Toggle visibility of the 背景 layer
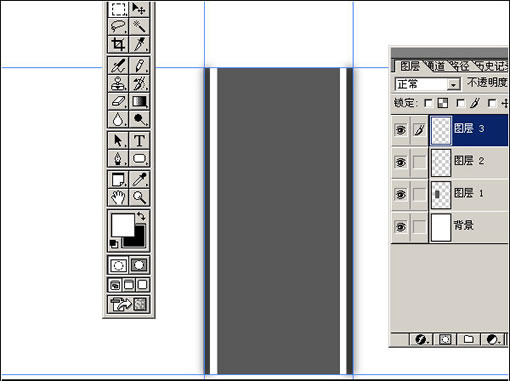Image resolution: width=510 pixels, height=381 pixels. tap(401, 227)
